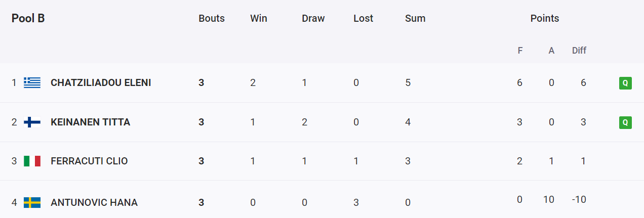Click the Points column group header
Screen dimensions: 644x218
545,18
